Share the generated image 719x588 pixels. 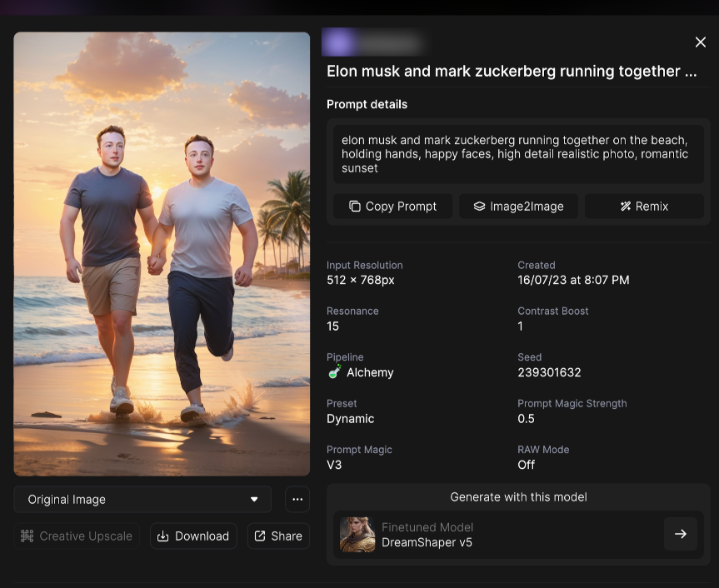click(x=278, y=536)
